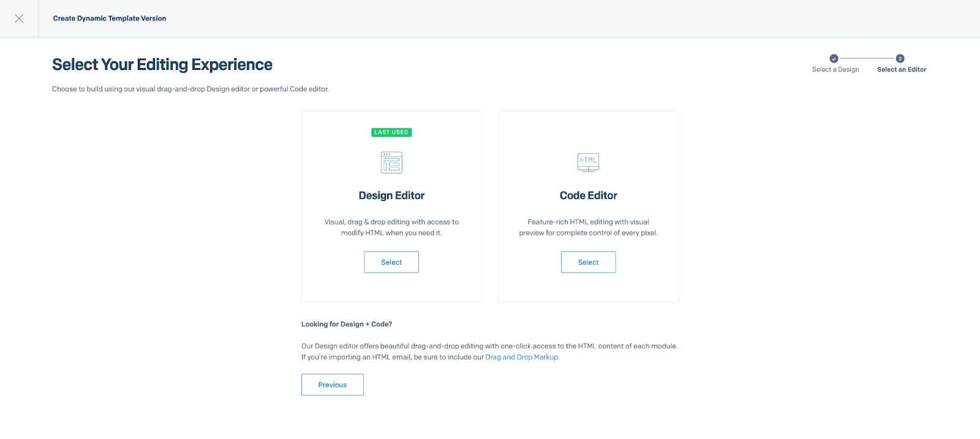Click the 'Choose to build using' subtitle text
The height and width of the screenshot is (439, 980).
coord(190,89)
